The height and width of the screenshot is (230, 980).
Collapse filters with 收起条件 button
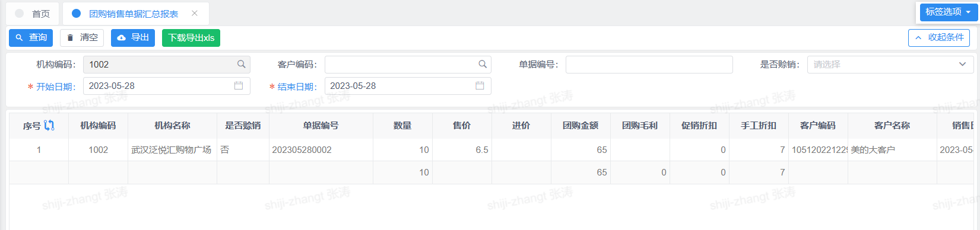click(x=939, y=38)
